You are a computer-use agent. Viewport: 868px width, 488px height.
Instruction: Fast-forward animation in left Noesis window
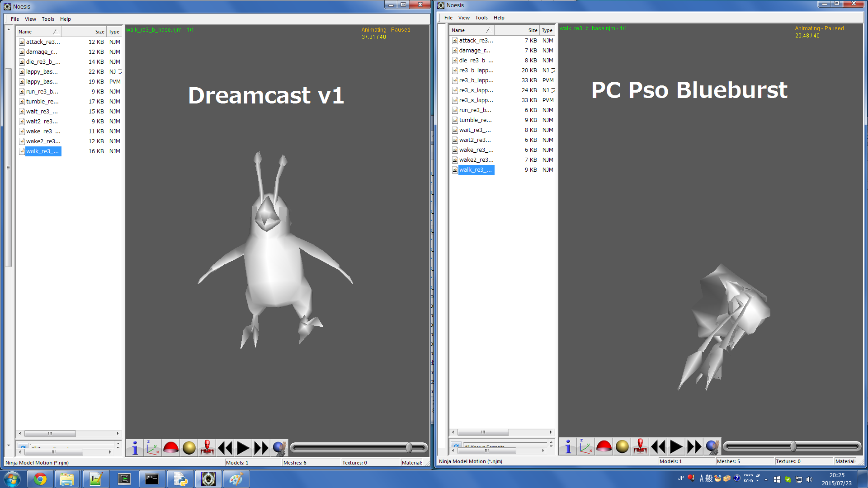[261, 448]
